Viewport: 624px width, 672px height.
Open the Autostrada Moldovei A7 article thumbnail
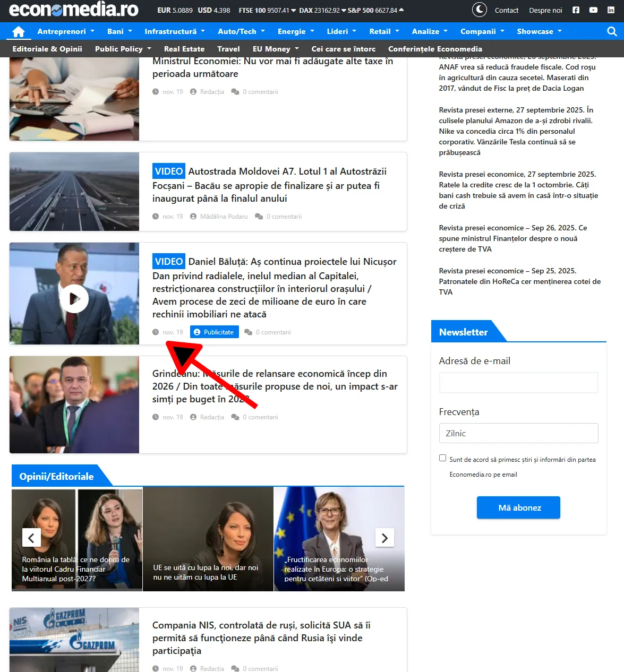click(x=74, y=192)
